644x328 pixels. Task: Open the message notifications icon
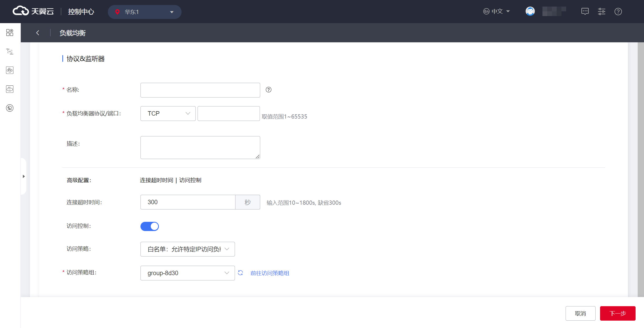585,12
